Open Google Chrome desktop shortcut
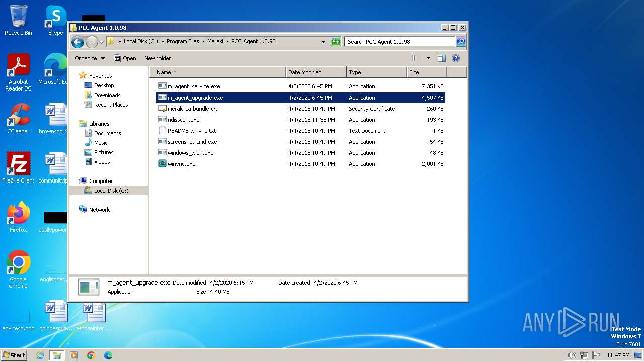644x362 pixels. click(x=18, y=269)
